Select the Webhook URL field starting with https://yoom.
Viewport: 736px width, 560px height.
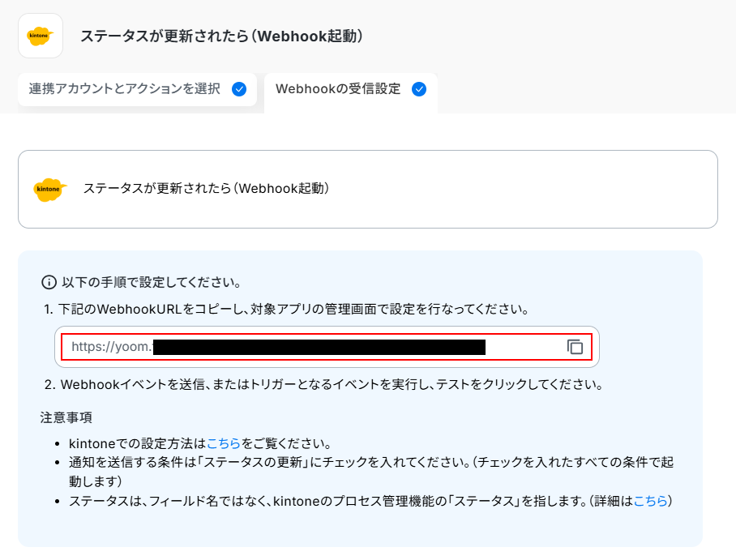pos(327,347)
